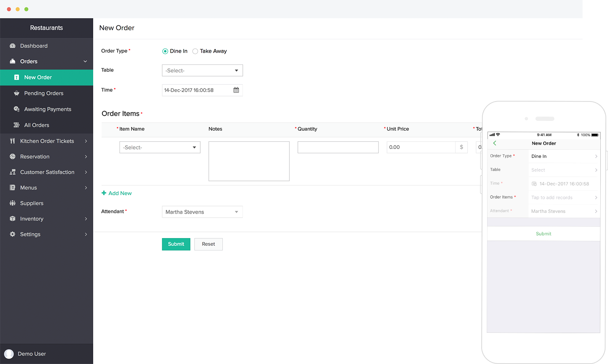Viewport: 608px width, 364px height.
Task: Click the green Submit button
Action: point(176,244)
